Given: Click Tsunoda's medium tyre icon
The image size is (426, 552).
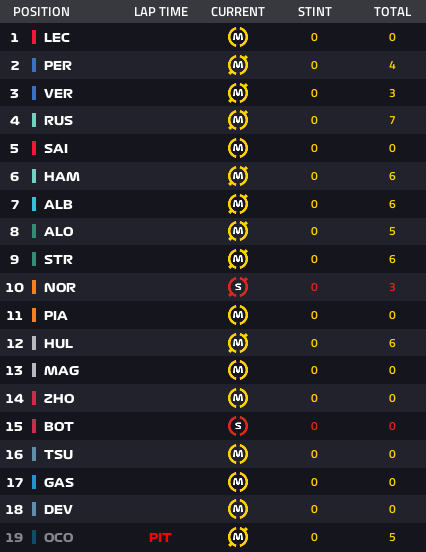Looking at the screenshot, I should click(238, 454).
